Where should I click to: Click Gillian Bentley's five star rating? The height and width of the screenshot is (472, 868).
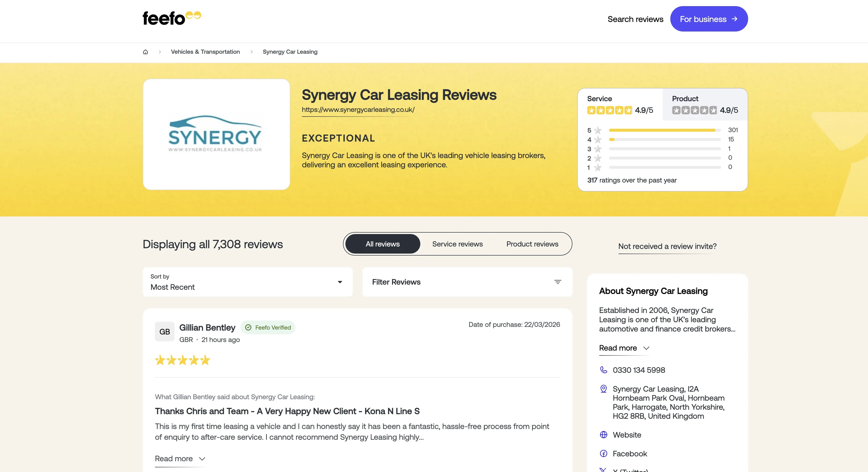coord(182,360)
